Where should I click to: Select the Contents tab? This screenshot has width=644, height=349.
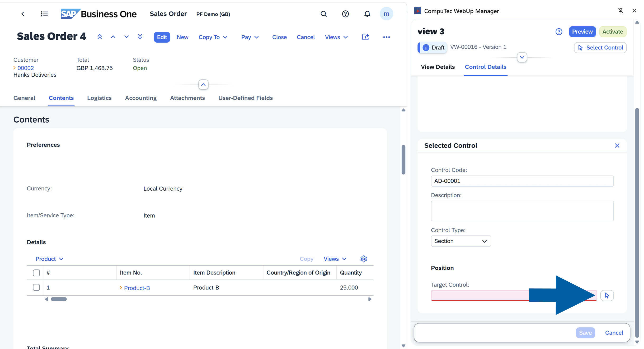tap(61, 98)
